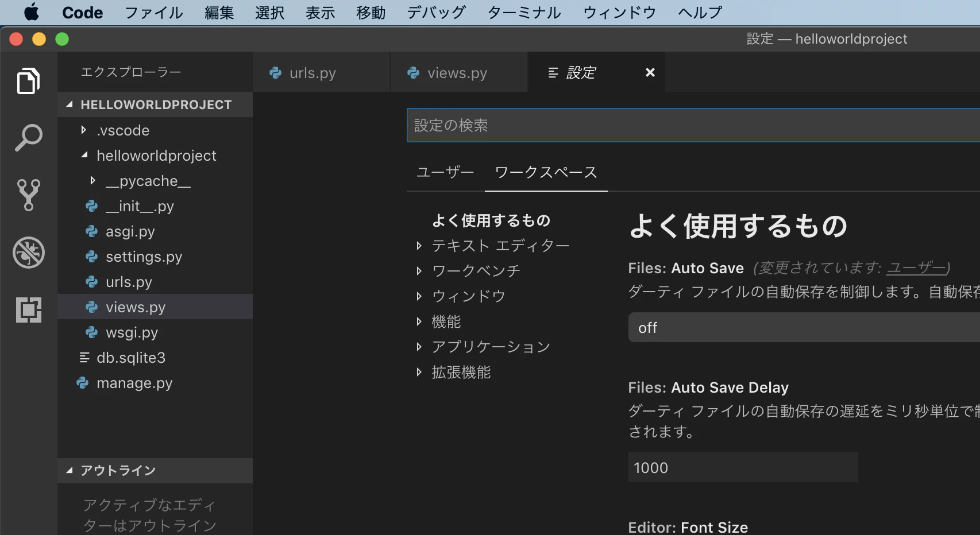Open the Files: Auto Save dropdown showing off
Screen dimensions: 980x535
(x=747, y=327)
